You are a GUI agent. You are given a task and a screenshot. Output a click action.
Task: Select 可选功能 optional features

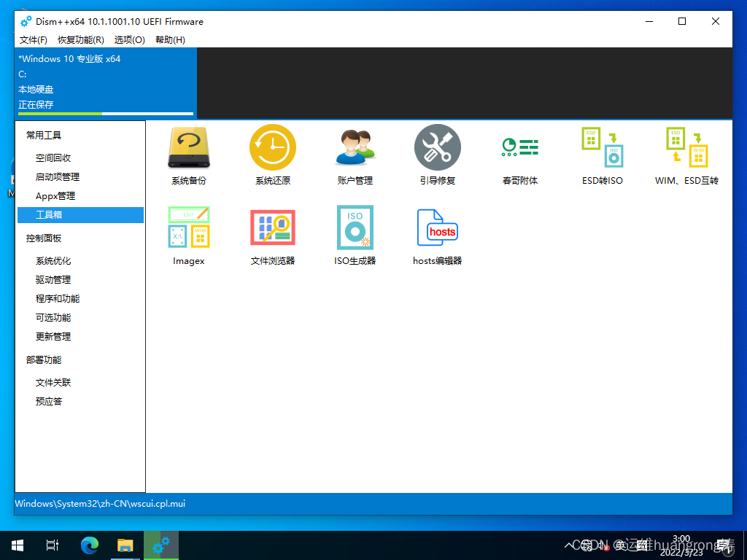(53, 318)
